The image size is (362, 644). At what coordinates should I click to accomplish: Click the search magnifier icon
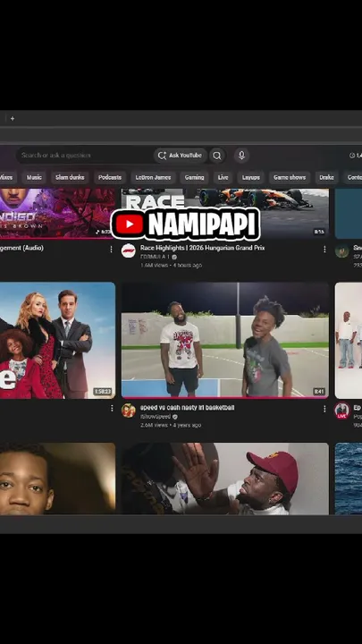point(216,156)
